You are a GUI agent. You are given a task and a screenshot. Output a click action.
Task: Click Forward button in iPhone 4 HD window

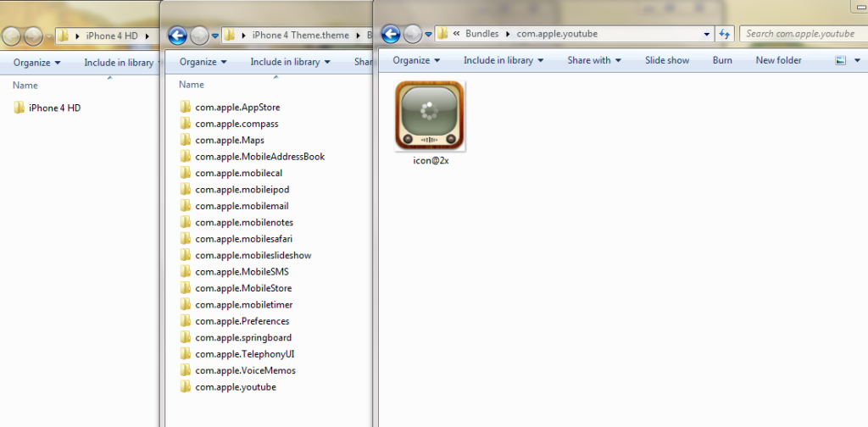point(33,37)
